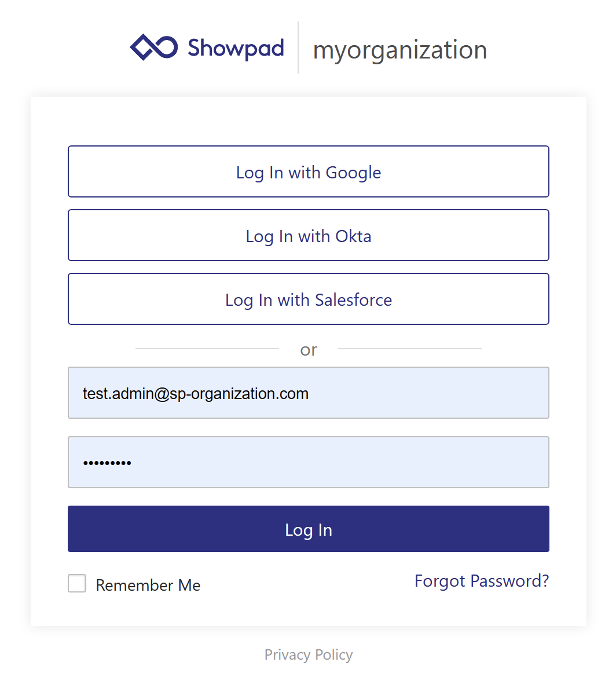Click the Showpad wordmark text
Screen dimensions: 616x673
pos(236,48)
